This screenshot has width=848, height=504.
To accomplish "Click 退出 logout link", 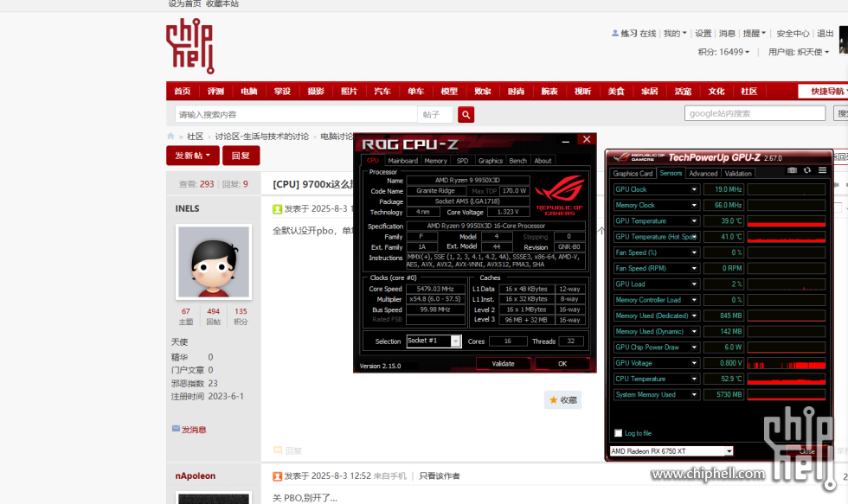I will click(825, 34).
